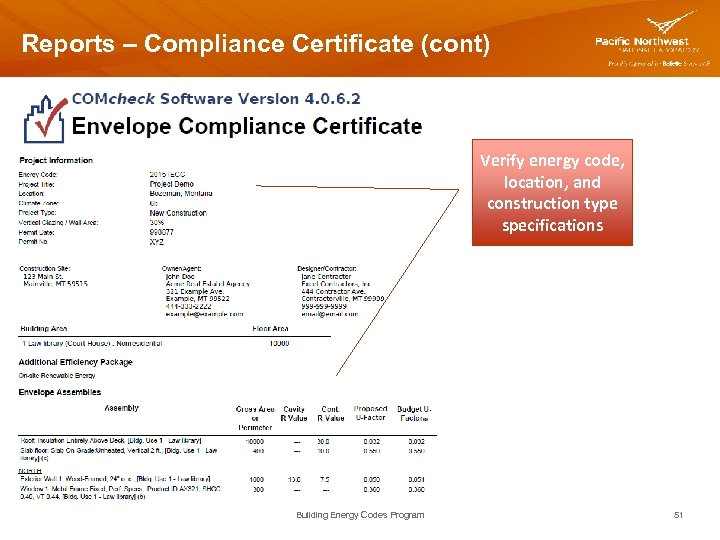
Task: Click the 'Energy Code:' label
Action: pos(38,174)
